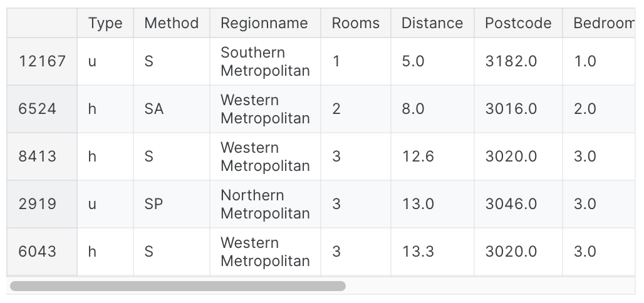Image resolution: width=644 pixels, height=303 pixels.
Task: Select the Rooms column header
Action: tap(356, 23)
